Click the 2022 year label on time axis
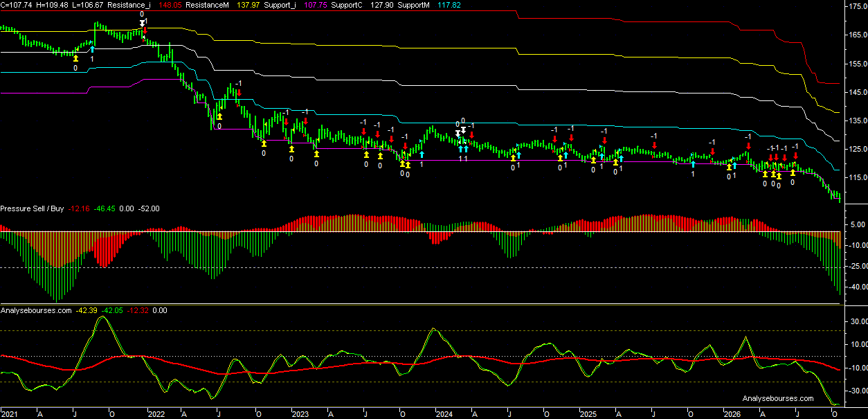This screenshot has width=868, height=419. coord(156,414)
